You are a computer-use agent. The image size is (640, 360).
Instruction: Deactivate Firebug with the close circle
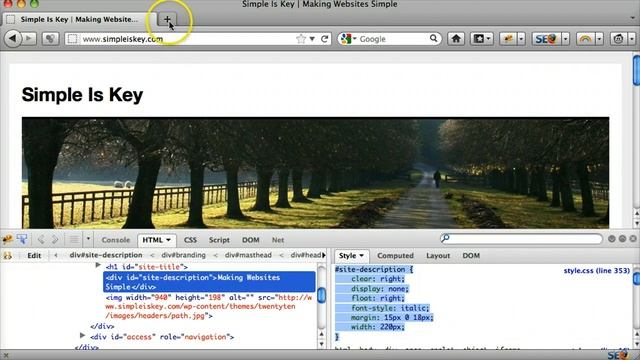click(633, 239)
